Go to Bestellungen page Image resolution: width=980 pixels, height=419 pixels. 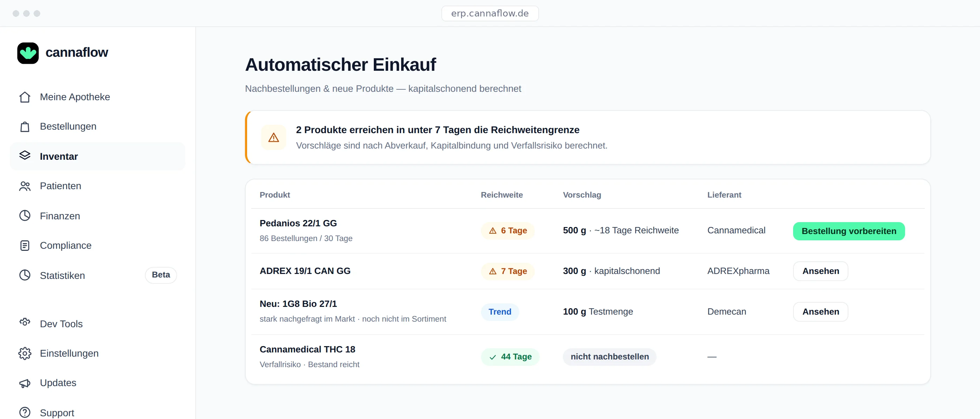tap(97, 126)
